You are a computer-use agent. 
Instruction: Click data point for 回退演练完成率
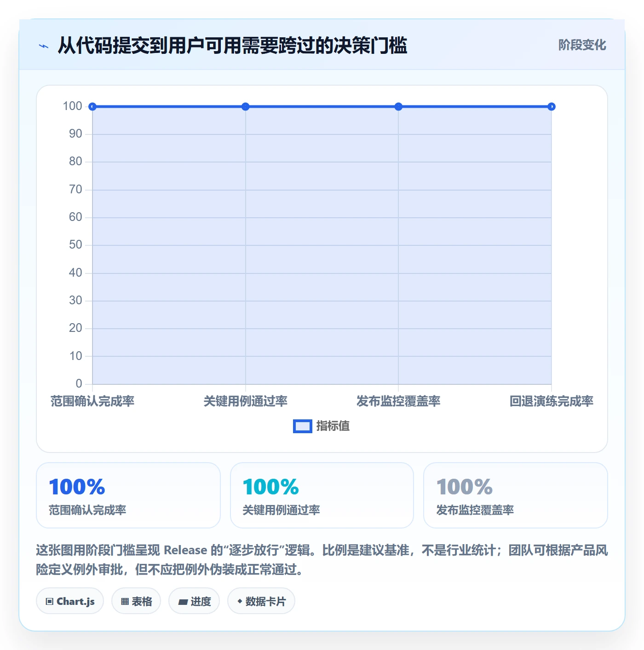tap(552, 107)
